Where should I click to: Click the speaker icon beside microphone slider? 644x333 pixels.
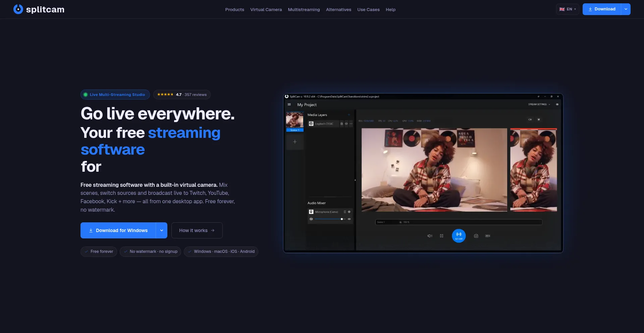click(349, 219)
